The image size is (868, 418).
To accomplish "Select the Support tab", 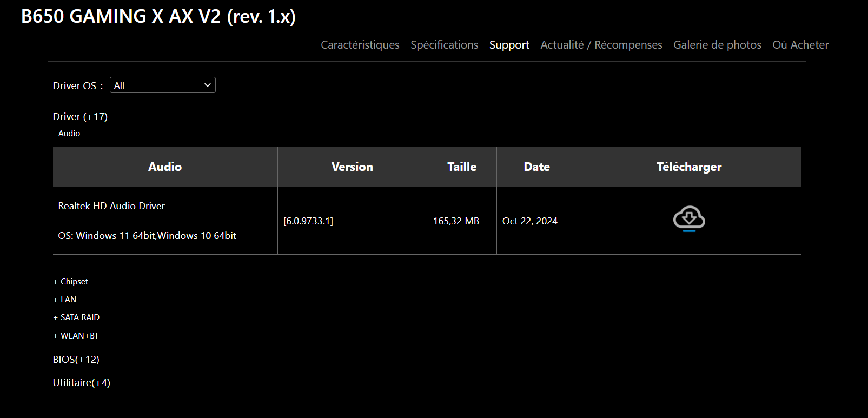I will point(509,45).
